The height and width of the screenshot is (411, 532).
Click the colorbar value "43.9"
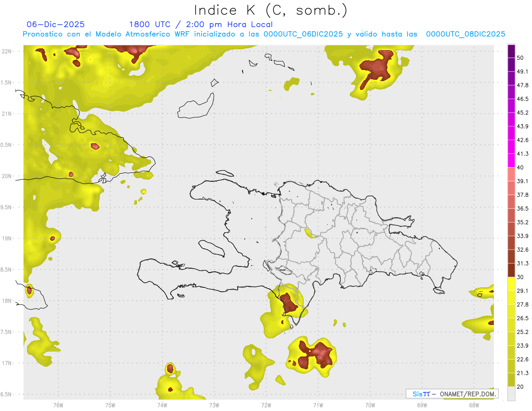pyautogui.click(x=523, y=126)
